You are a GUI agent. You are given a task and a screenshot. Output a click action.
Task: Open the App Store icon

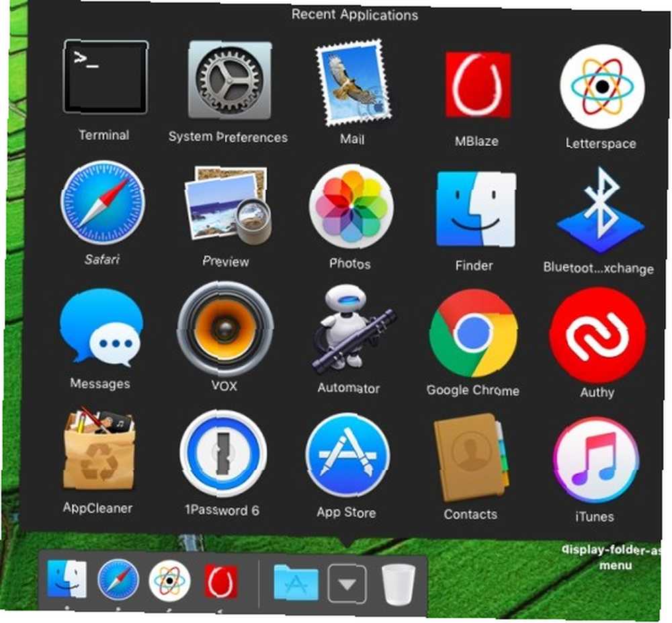347,456
